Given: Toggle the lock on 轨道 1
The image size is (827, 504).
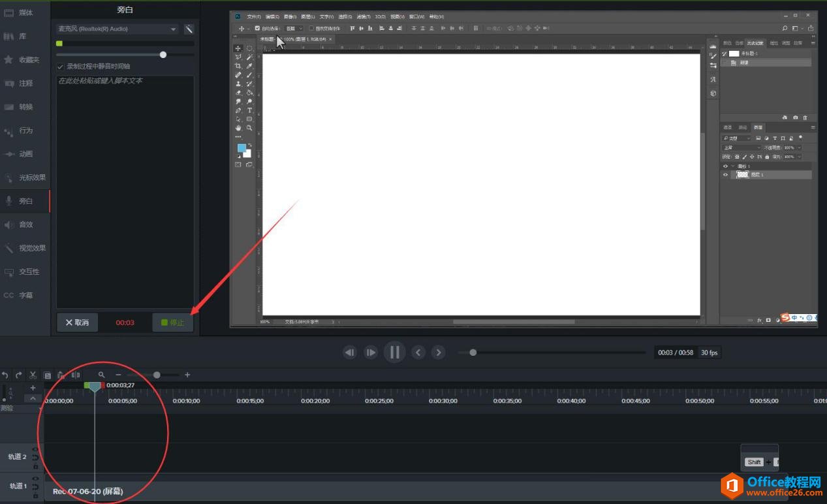Looking at the screenshot, I should tap(35, 496).
